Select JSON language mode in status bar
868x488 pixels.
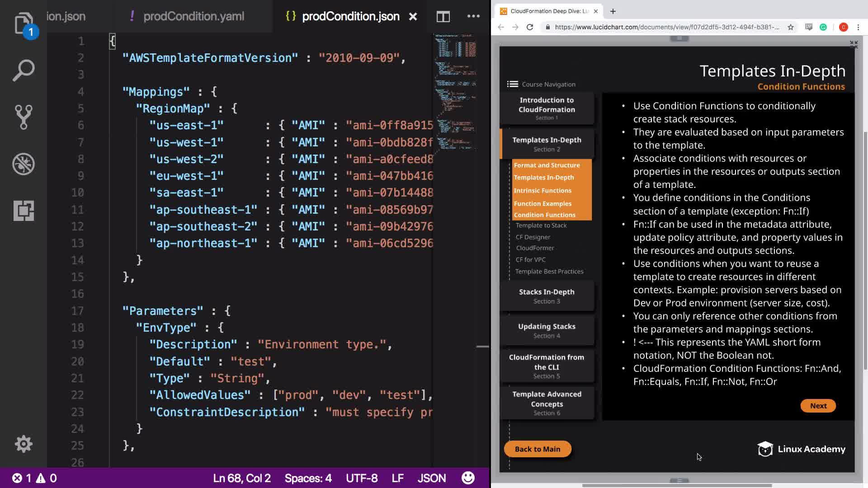click(x=431, y=478)
